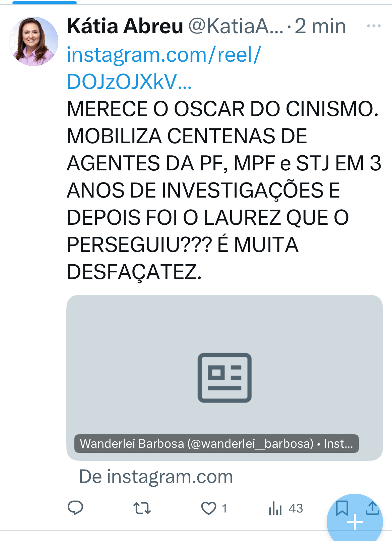The image size is (392, 541).
Task: View analytics via the bar chart icon
Action: coord(275,508)
